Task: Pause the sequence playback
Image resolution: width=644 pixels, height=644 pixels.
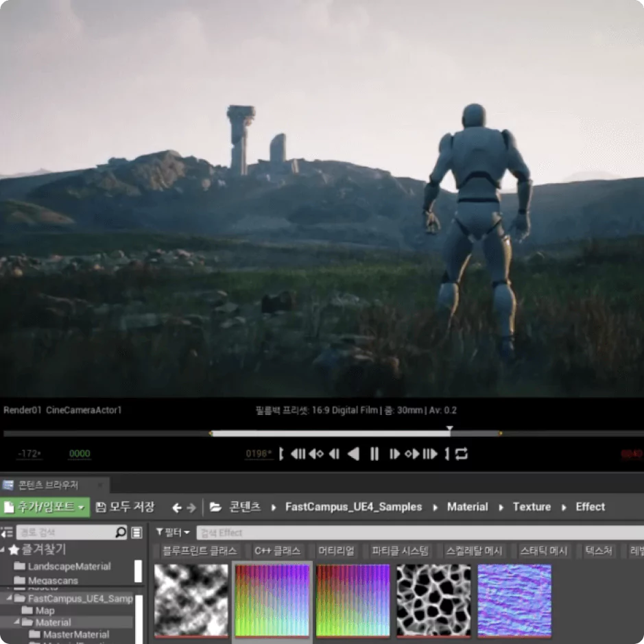Action: click(374, 454)
